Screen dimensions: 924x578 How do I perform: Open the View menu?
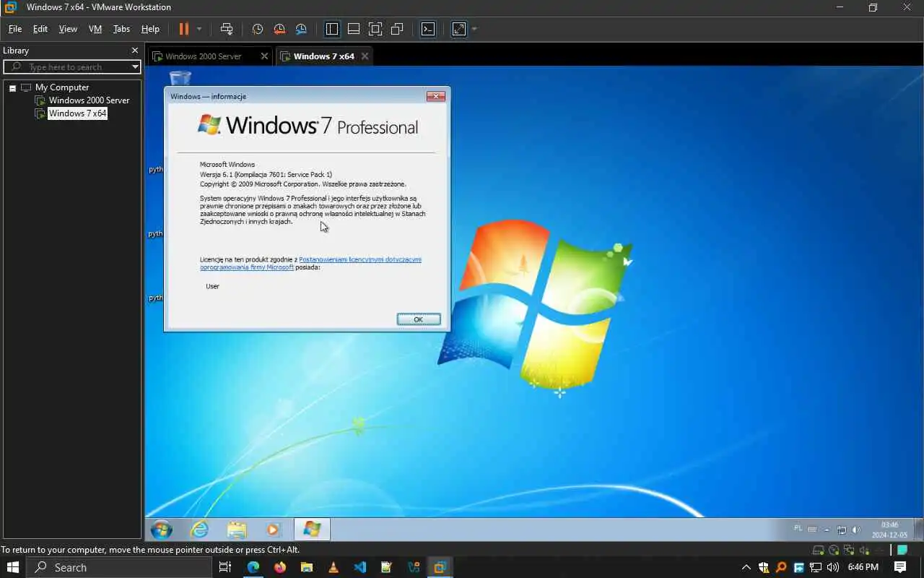[68, 29]
